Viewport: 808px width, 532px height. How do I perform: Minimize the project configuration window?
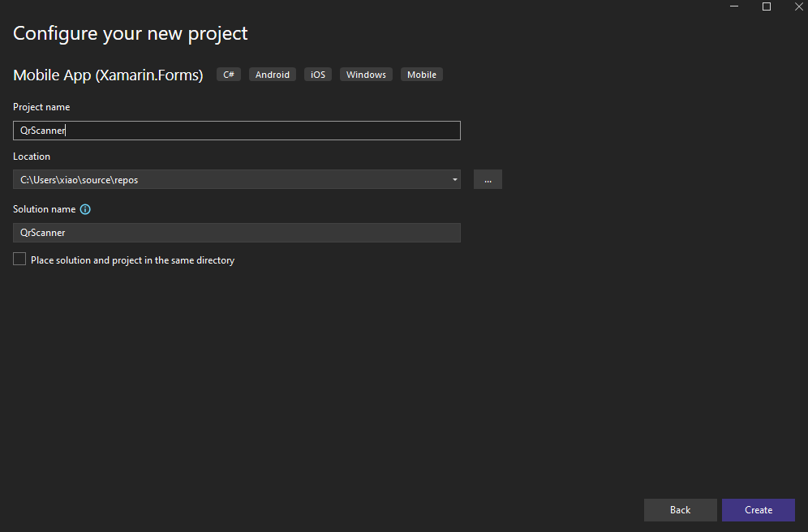pos(735,6)
